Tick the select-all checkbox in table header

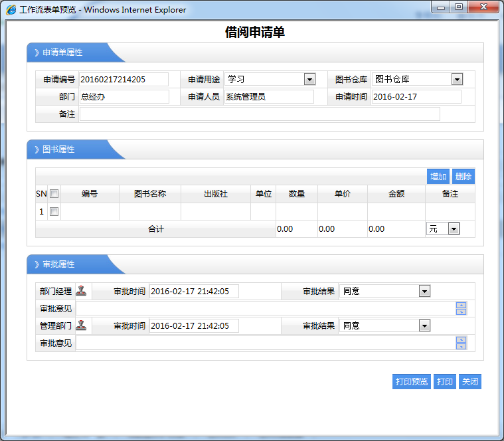click(54, 194)
